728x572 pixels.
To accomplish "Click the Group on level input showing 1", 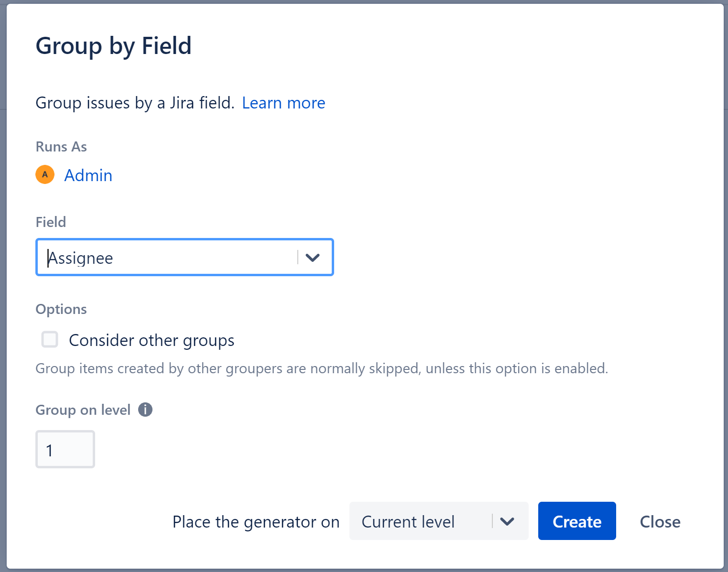I will 65,449.
